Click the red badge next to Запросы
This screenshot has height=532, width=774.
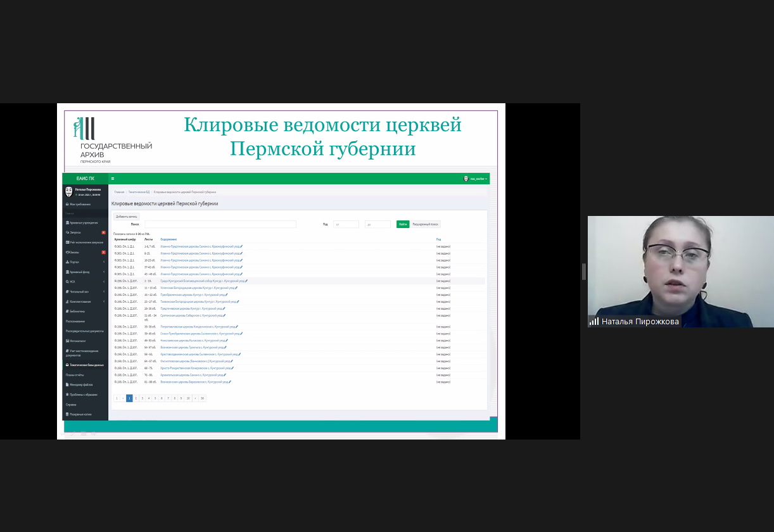pos(103,232)
